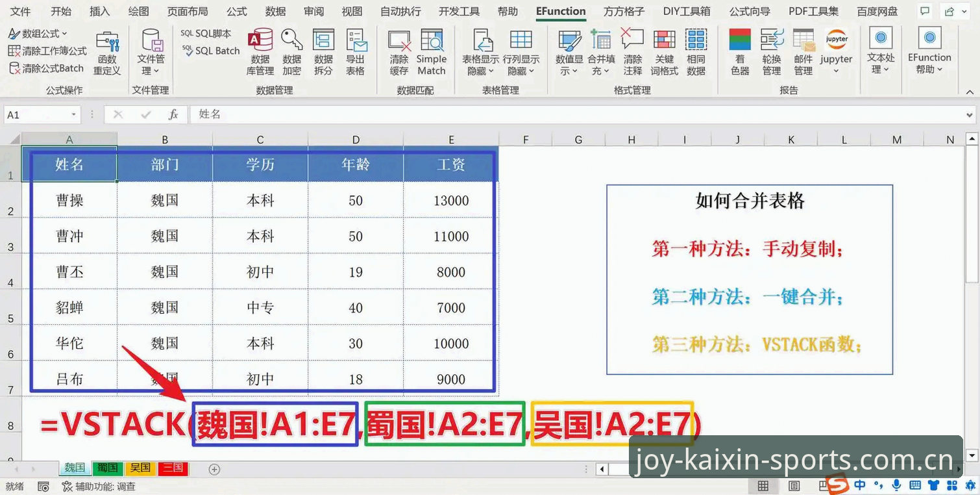This screenshot has height=495, width=980.
Task: Switch to the 吴国 sheet tab
Action: point(140,468)
